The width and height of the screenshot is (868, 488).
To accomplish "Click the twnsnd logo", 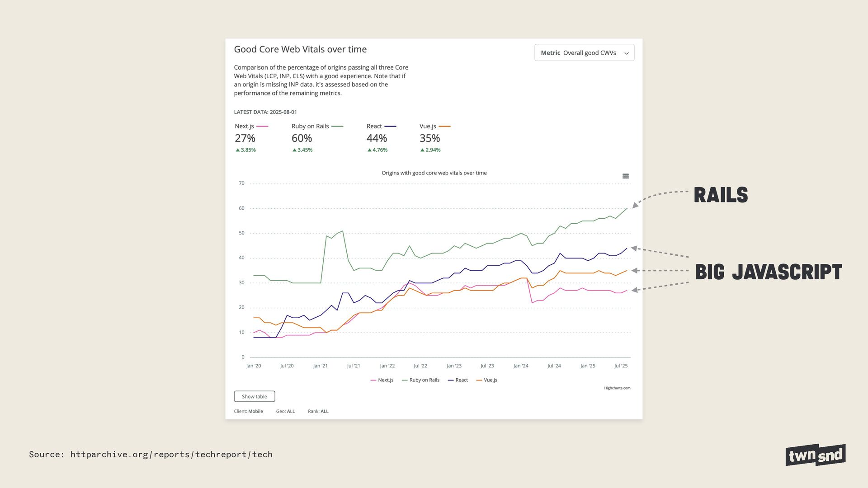I will click(x=815, y=455).
